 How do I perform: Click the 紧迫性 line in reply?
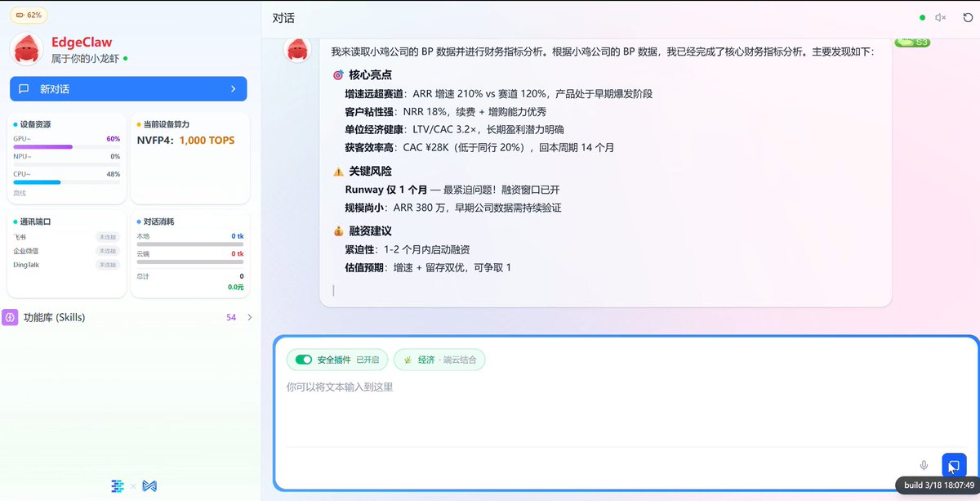[408, 249]
